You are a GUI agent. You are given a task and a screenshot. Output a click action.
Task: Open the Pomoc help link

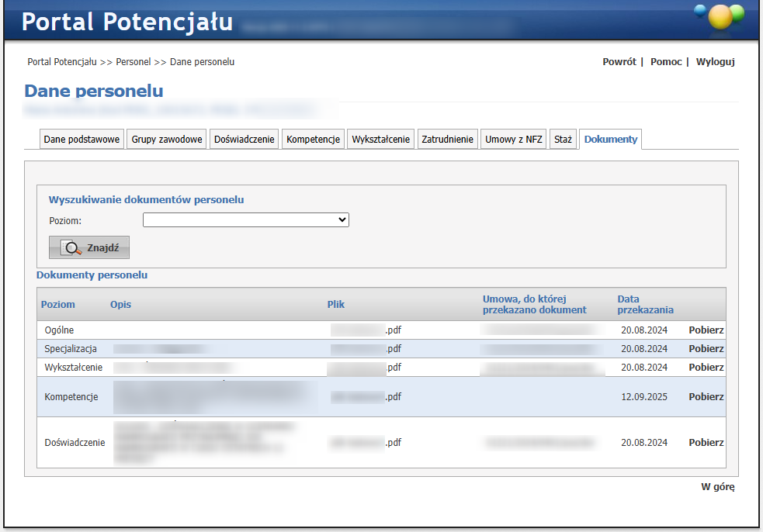coord(665,62)
